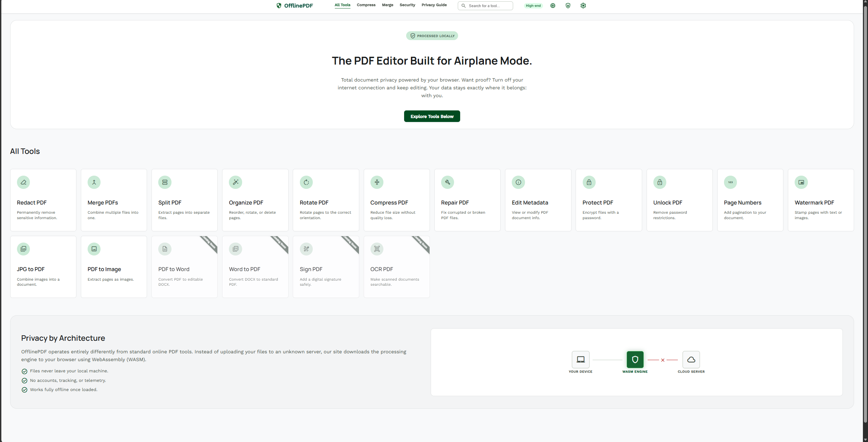Image resolution: width=868 pixels, height=442 pixels.
Task: Open the Organize PDF tool title
Action: point(246,202)
